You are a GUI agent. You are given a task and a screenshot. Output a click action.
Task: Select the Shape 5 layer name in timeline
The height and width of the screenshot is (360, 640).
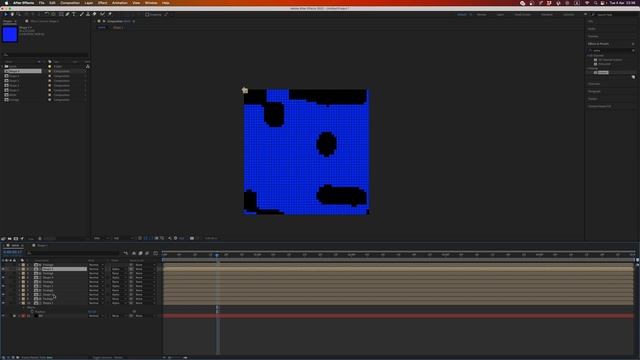pyautogui.click(x=48, y=269)
